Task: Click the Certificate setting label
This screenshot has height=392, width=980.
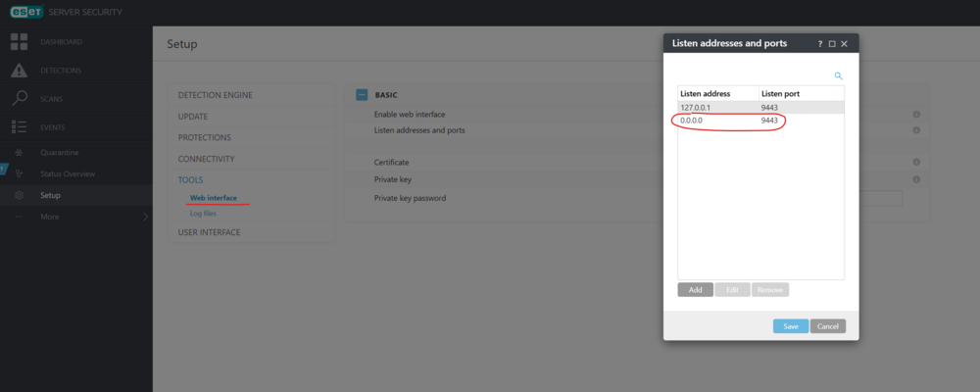Action: tap(391, 163)
